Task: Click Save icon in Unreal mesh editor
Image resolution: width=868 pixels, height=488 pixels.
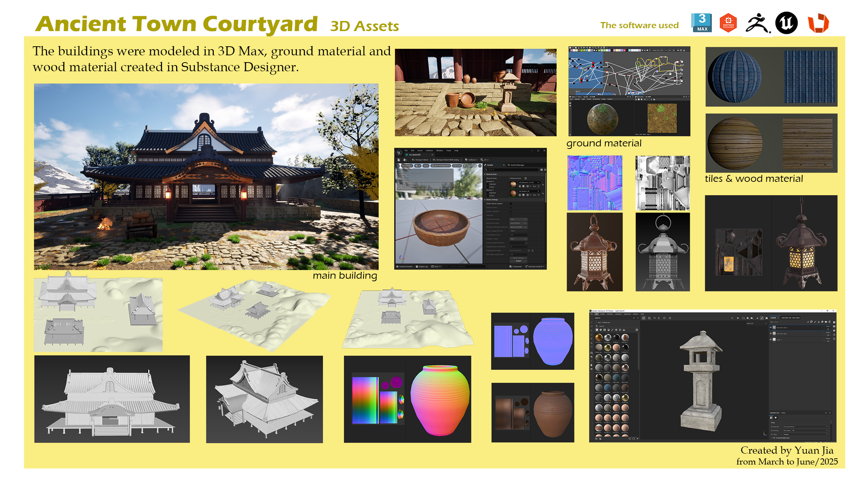Action: [x=399, y=160]
